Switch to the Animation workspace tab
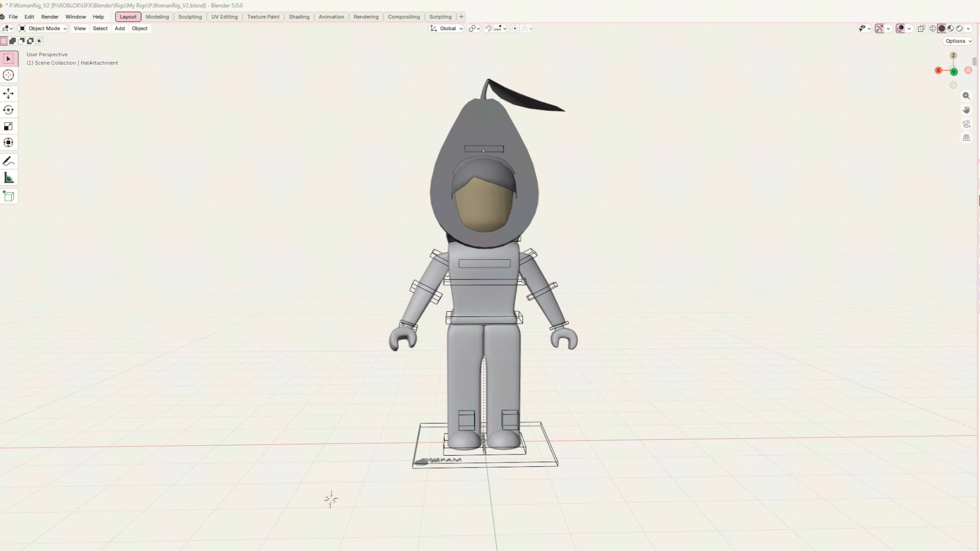The width and height of the screenshot is (980, 551). click(331, 17)
